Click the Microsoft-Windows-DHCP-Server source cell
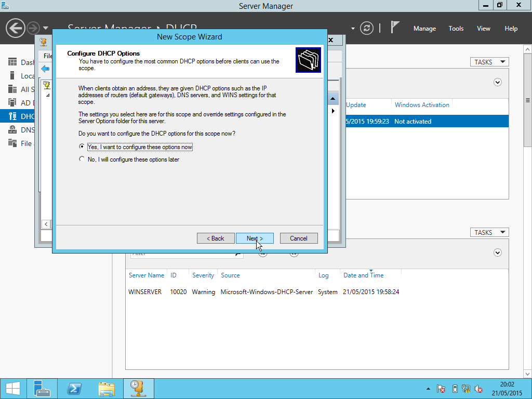 267,292
